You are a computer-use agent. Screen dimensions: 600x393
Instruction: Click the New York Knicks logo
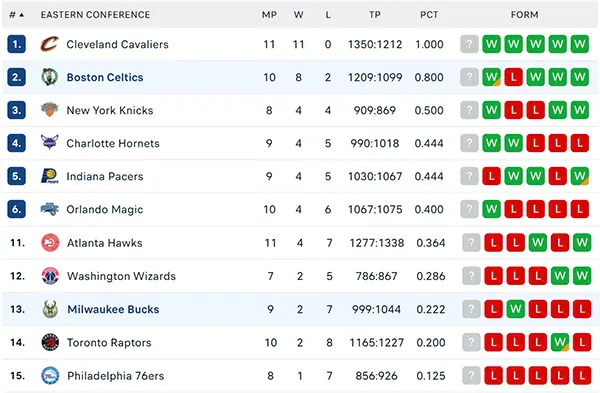click(50, 110)
